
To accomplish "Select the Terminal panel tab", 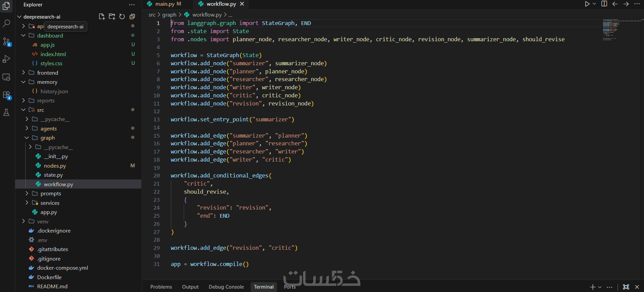I will point(264,287).
